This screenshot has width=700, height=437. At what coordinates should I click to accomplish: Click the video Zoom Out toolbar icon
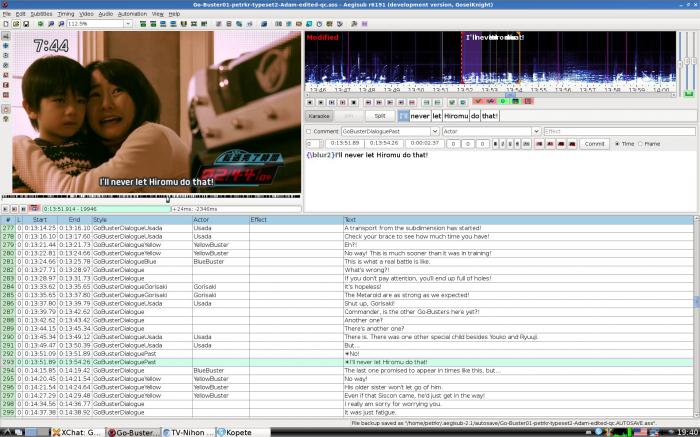point(61,24)
